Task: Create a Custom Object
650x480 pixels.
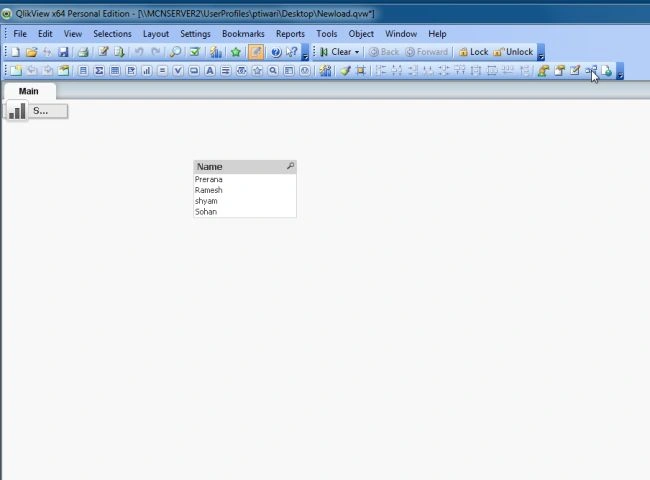Action: pos(305,71)
